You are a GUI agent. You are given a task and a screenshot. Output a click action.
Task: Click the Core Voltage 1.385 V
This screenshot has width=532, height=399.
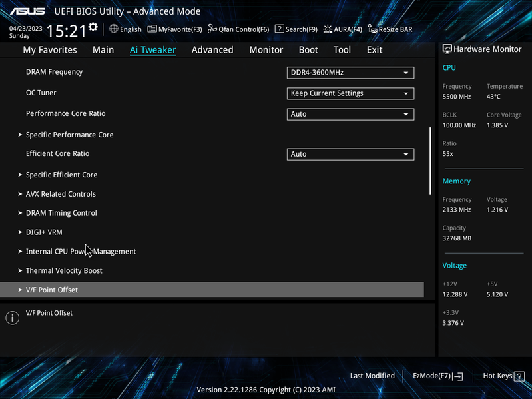tap(497, 125)
